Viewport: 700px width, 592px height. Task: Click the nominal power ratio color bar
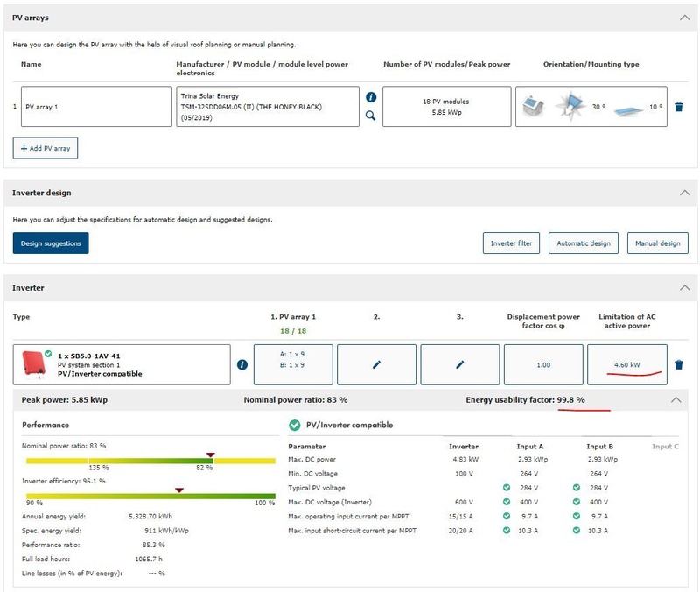click(x=150, y=461)
